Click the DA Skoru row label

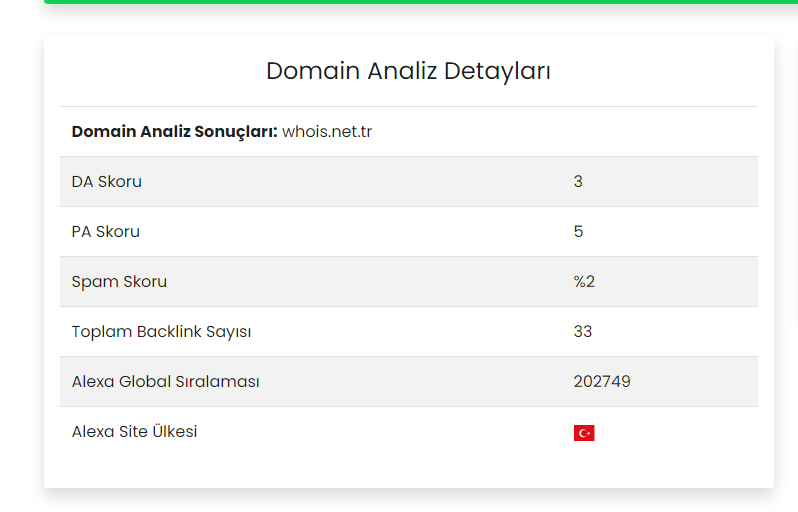107,182
